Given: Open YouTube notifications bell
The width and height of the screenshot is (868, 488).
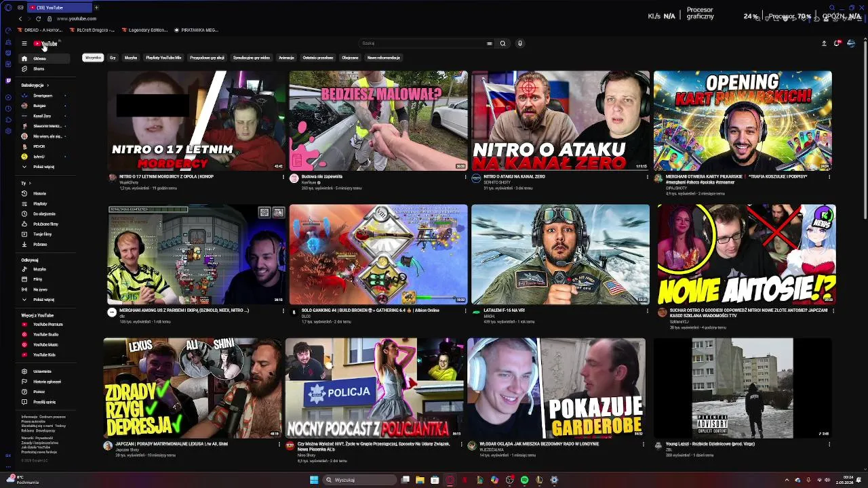Looking at the screenshot, I should click(x=837, y=43).
